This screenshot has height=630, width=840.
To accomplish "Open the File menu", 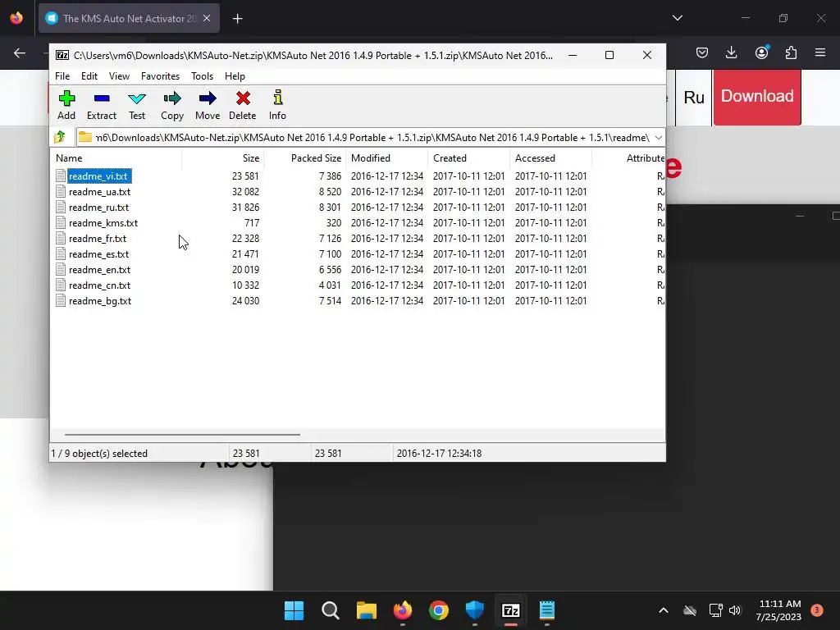I will point(62,76).
